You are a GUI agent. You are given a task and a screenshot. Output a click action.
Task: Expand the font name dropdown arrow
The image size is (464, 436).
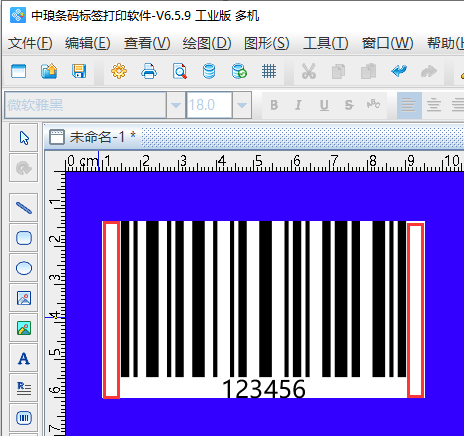click(176, 105)
